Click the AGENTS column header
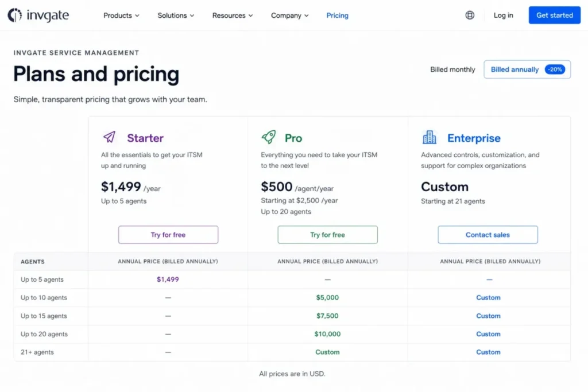Image resolution: width=588 pixels, height=392 pixels. pyautogui.click(x=33, y=262)
